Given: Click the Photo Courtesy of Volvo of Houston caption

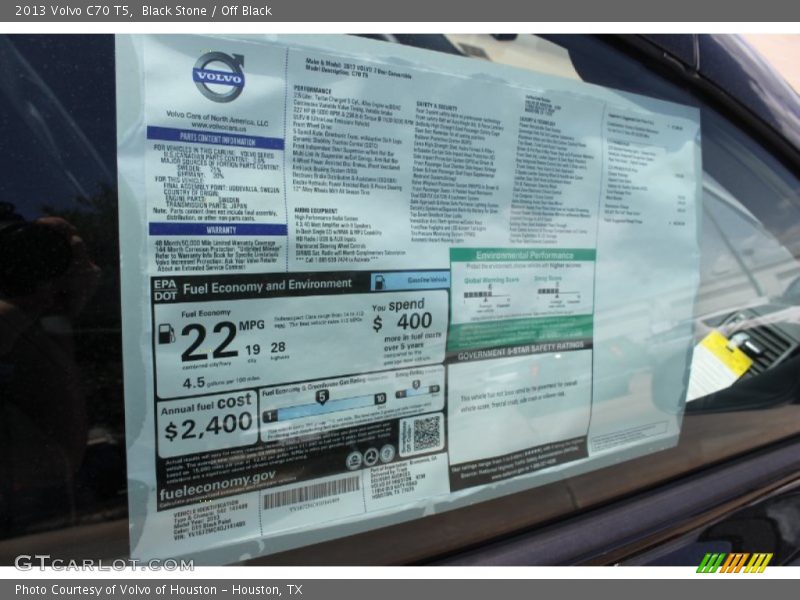Looking at the screenshot, I should (x=158, y=590).
